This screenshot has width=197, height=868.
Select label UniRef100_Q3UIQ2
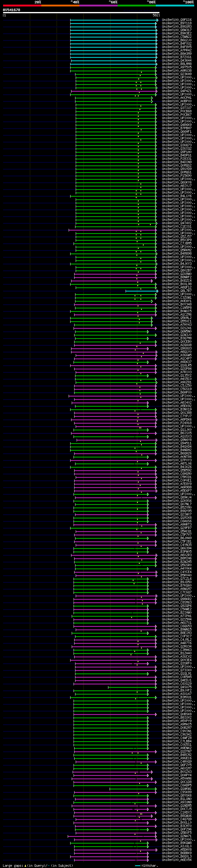click(x=177, y=149)
